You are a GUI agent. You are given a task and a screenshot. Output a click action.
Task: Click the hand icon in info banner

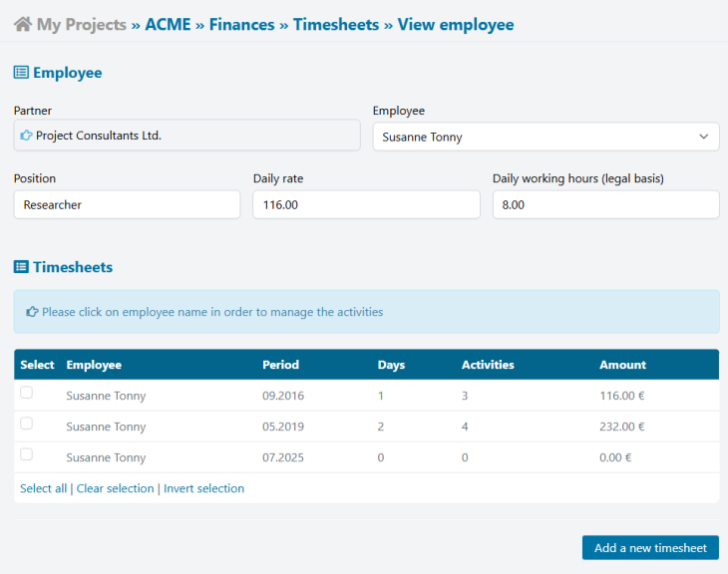[32, 312]
